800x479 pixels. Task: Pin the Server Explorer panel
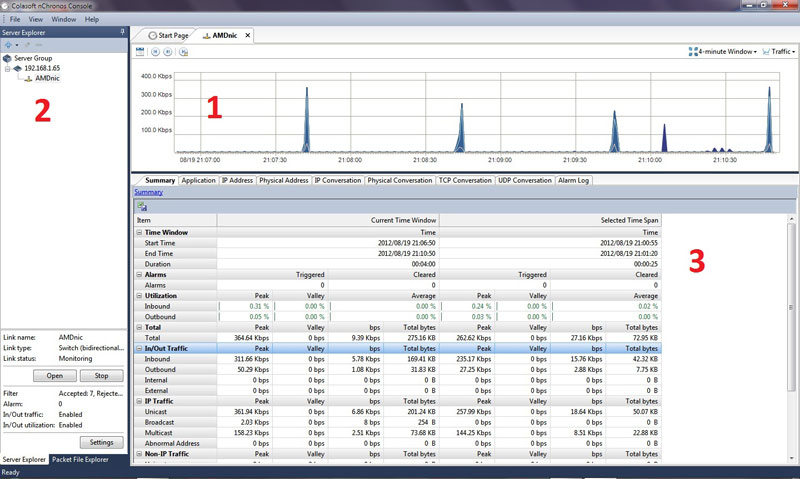coord(122,32)
